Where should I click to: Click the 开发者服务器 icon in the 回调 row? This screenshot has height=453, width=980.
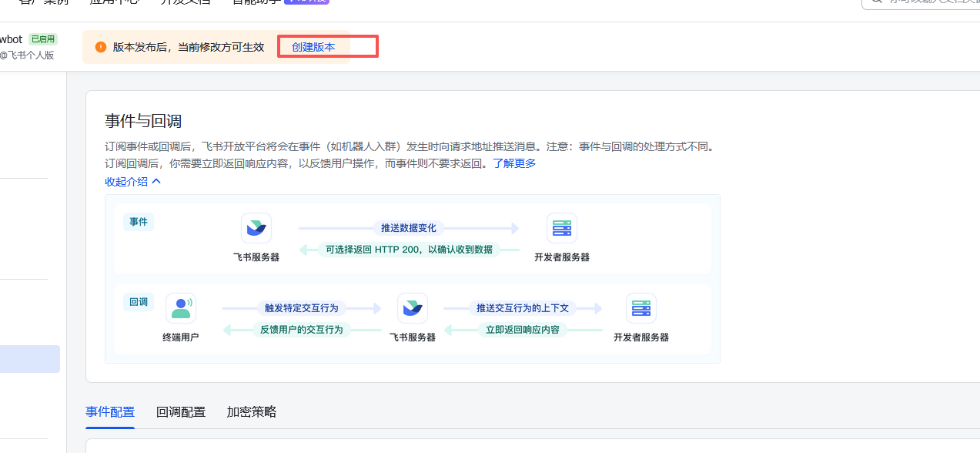(641, 308)
